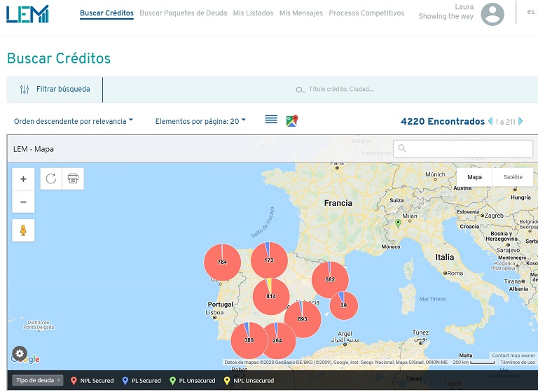Zoom out on the map
This screenshot has height=392, width=538.
[23, 202]
